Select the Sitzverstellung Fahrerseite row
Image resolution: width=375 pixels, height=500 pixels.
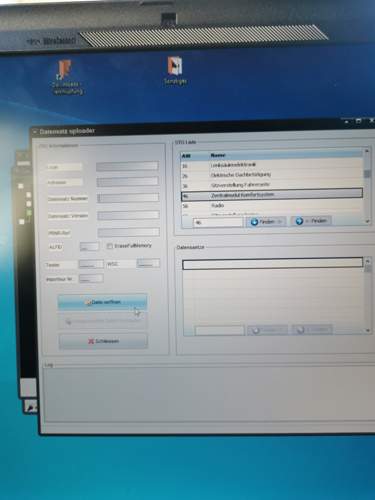click(x=272, y=185)
